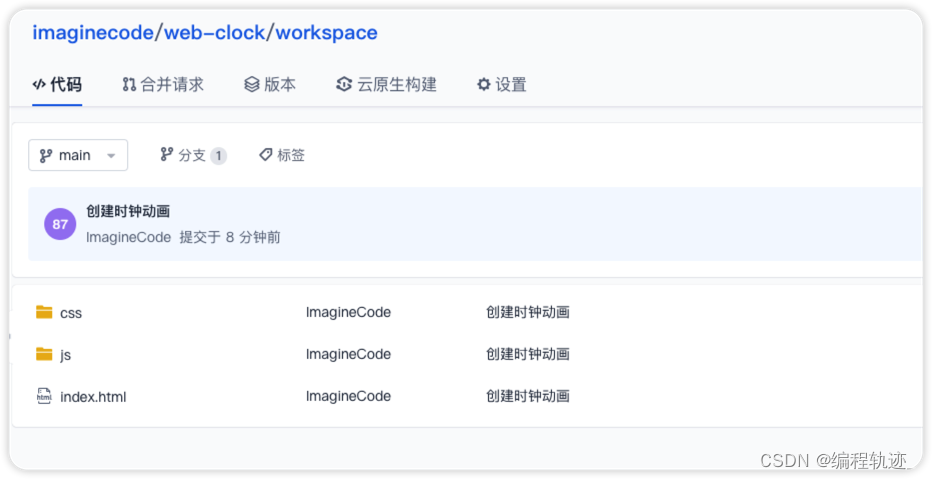Click the dropdown arrow next to main
932x479 pixels.
tap(111, 156)
